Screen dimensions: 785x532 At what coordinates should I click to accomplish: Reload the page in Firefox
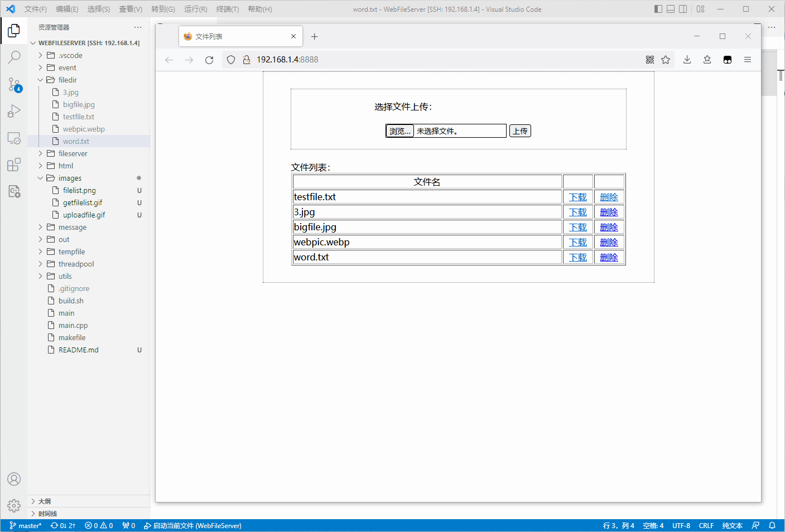[x=209, y=60]
